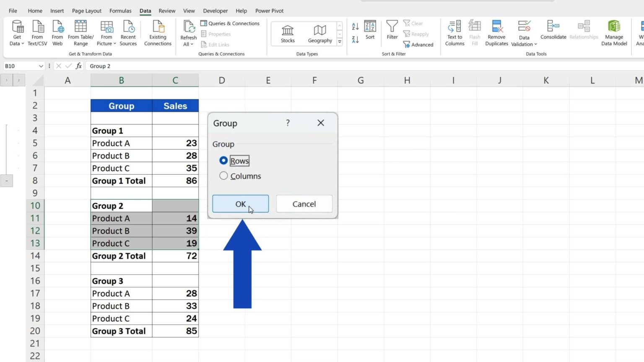This screenshot has height=362, width=644.
Task: Switch to the Power Pivot tab
Action: pyautogui.click(x=270, y=11)
